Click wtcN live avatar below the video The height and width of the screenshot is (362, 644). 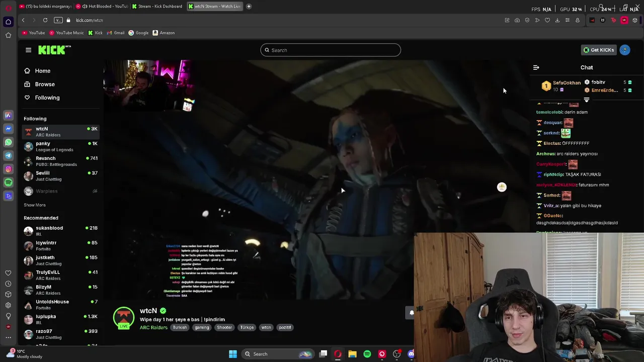coord(123,318)
